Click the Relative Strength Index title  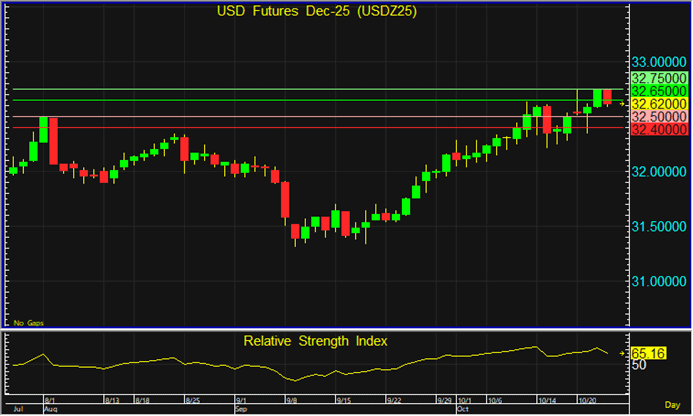click(316, 341)
